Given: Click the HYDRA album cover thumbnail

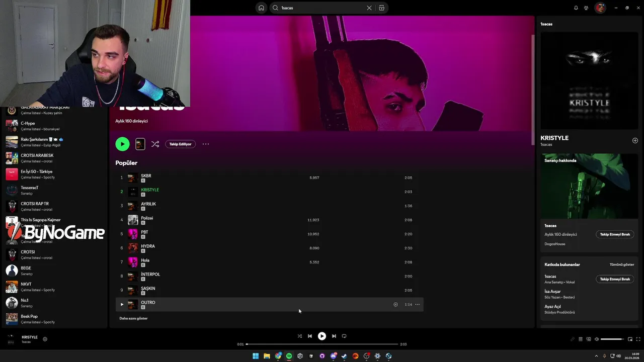Looking at the screenshot, I should click(x=133, y=248).
